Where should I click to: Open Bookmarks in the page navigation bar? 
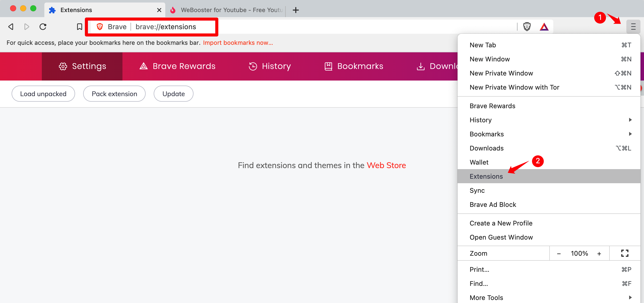[x=354, y=66]
